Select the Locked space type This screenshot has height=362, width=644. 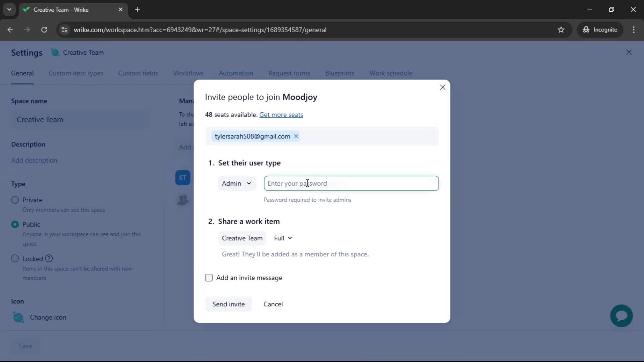pos(15,258)
